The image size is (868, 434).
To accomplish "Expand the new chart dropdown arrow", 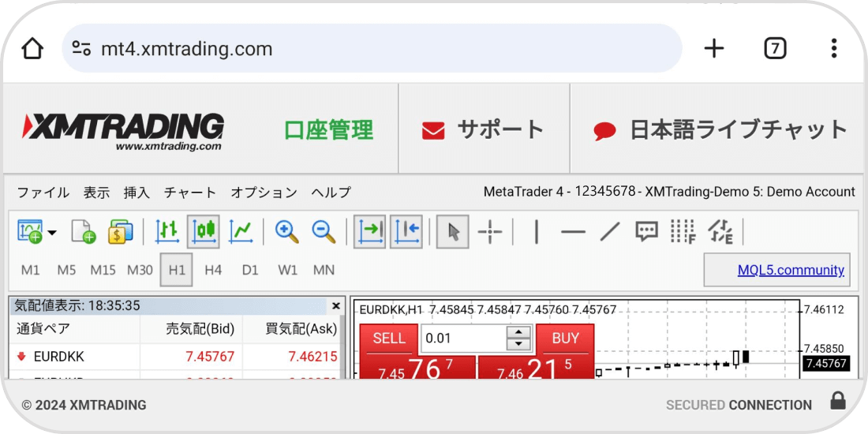I will click(x=52, y=233).
